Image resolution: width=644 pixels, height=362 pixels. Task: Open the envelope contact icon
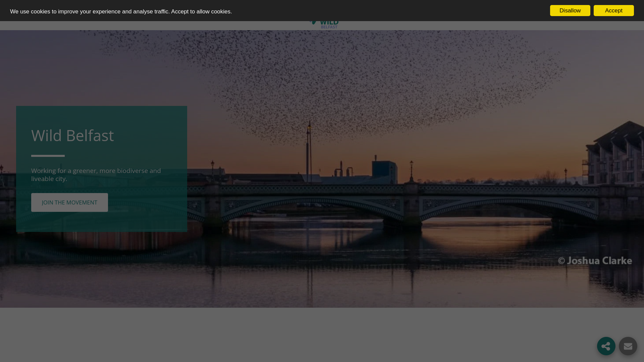pyautogui.click(x=628, y=346)
